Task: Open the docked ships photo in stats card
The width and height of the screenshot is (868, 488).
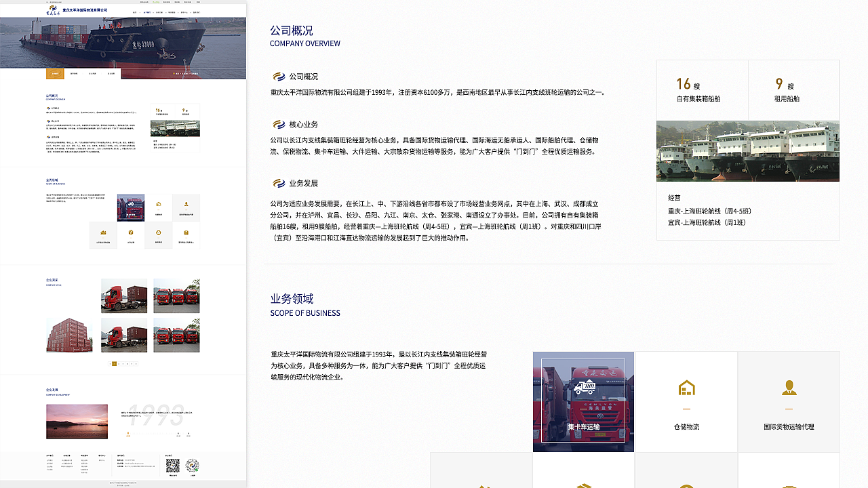Action: 748,151
